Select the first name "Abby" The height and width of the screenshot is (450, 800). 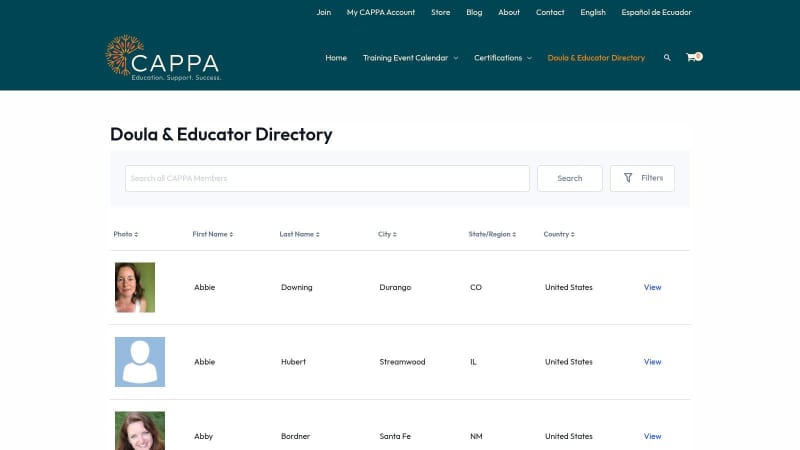click(203, 436)
